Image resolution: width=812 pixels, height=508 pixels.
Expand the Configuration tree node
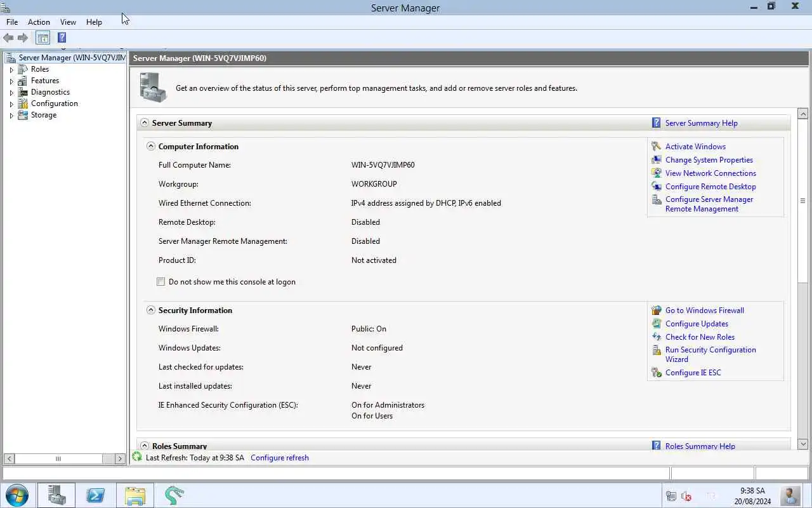pos(11,104)
